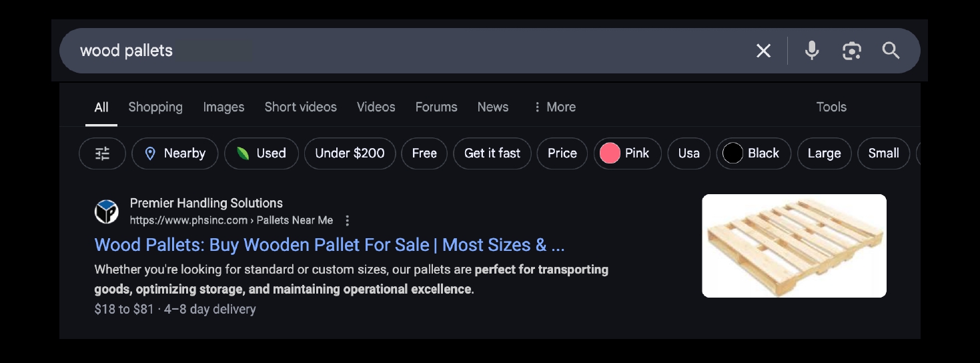Viewport: 980px width, 363px height.
Task: Toggle the Nearby location filter chip
Action: coord(175,153)
